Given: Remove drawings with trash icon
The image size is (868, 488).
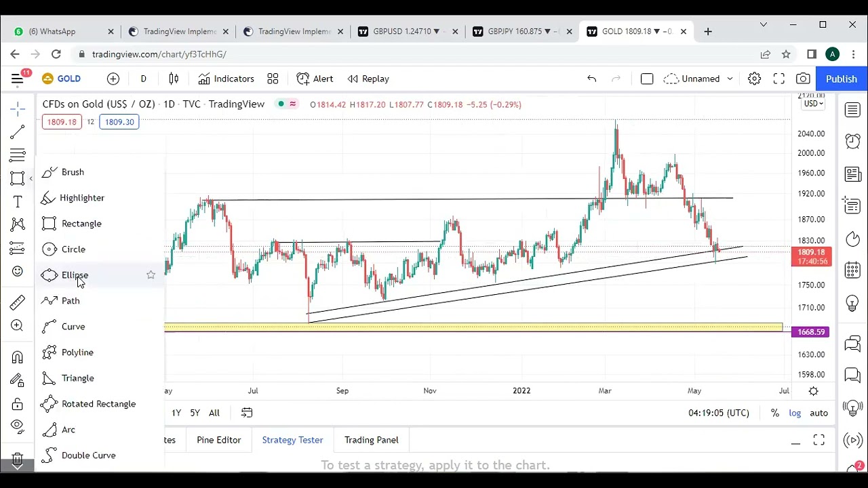Looking at the screenshot, I should (x=18, y=458).
